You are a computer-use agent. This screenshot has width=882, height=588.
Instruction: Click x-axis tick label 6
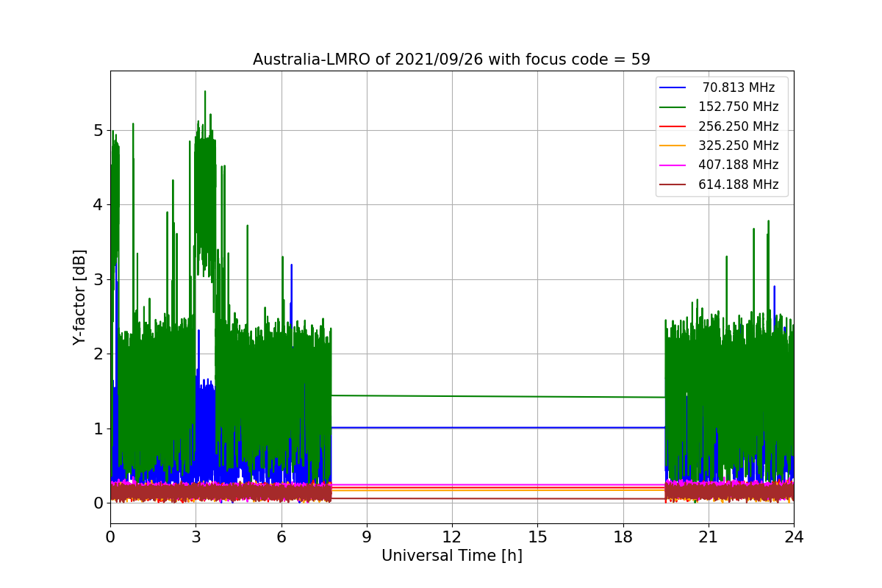[x=281, y=537]
